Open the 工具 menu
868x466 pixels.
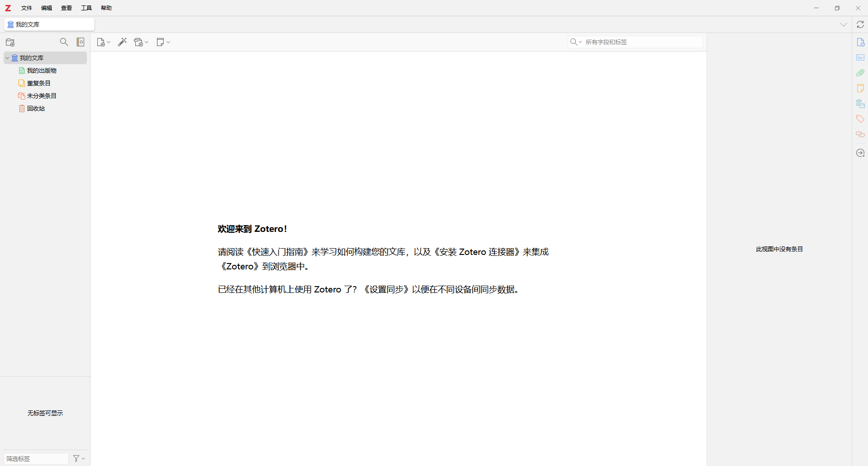point(86,8)
